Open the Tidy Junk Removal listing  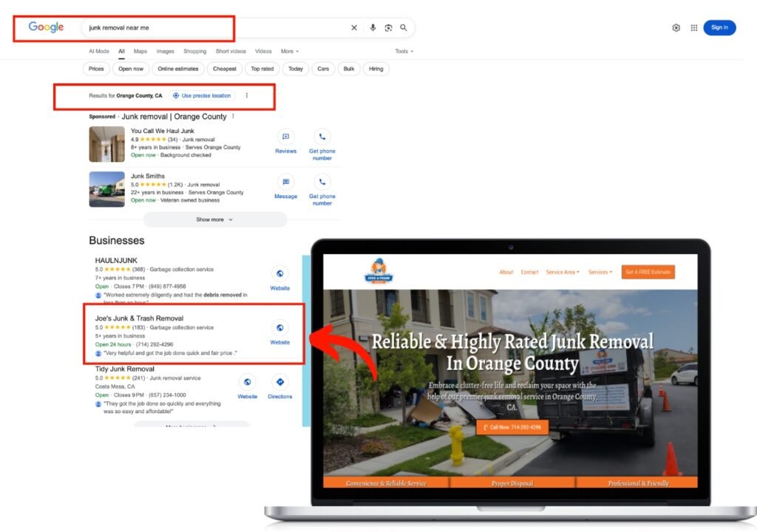tap(124, 369)
